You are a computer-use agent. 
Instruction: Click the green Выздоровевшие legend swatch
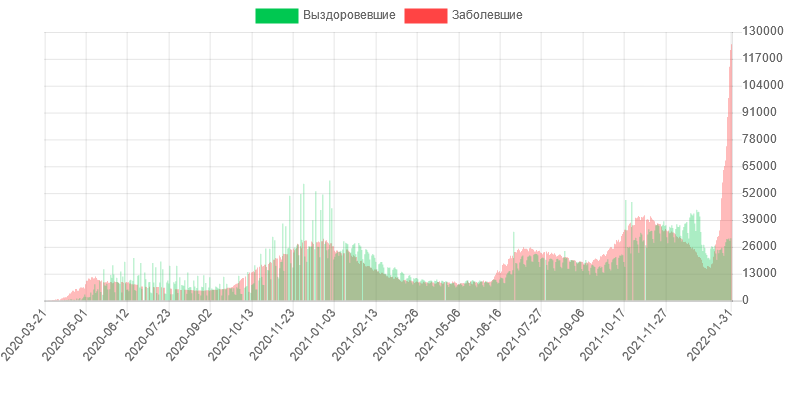(x=277, y=16)
